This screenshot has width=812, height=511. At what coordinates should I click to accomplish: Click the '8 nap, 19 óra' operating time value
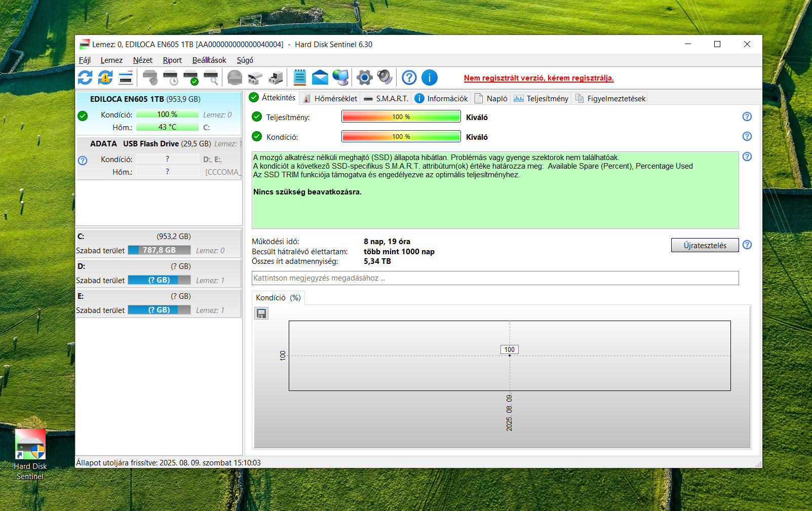[387, 242]
